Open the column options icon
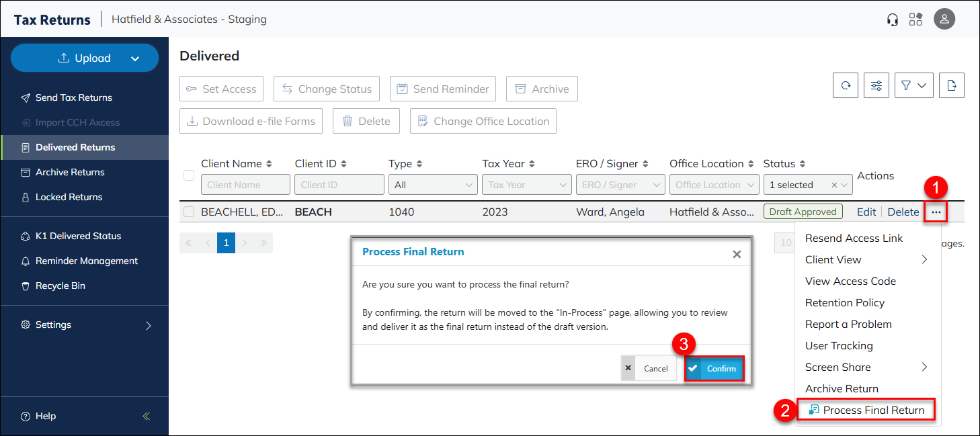Viewport: 980px width, 436px height. point(876,85)
